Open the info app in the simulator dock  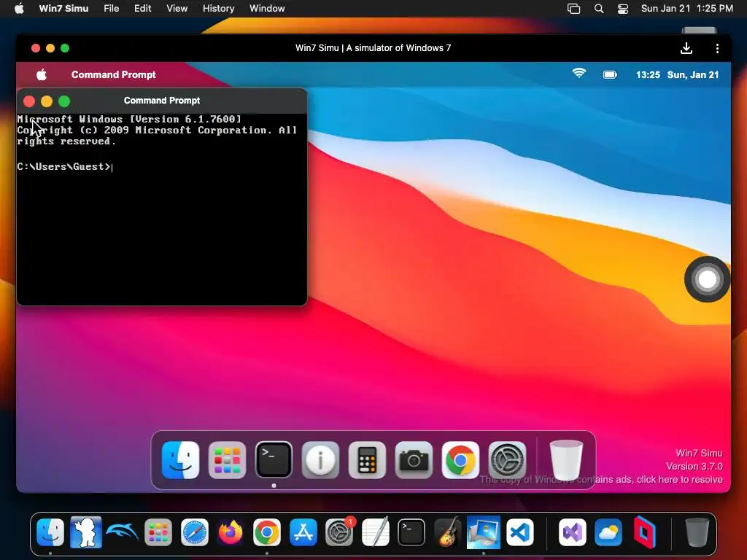(x=320, y=460)
